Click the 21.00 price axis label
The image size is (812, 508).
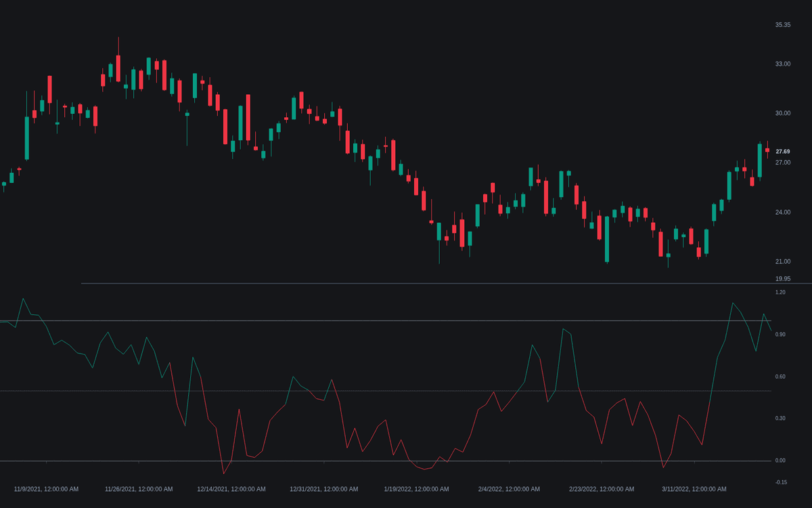[x=783, y=261]
